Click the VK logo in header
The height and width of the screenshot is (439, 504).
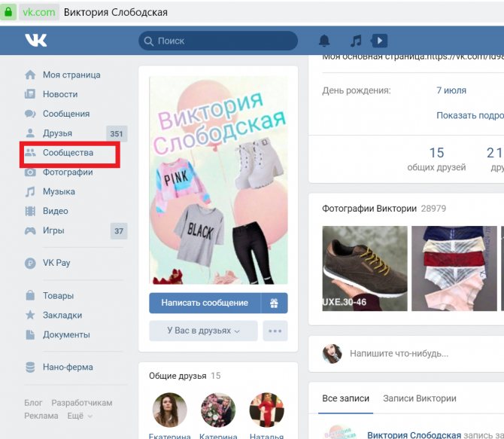point(36,40)
